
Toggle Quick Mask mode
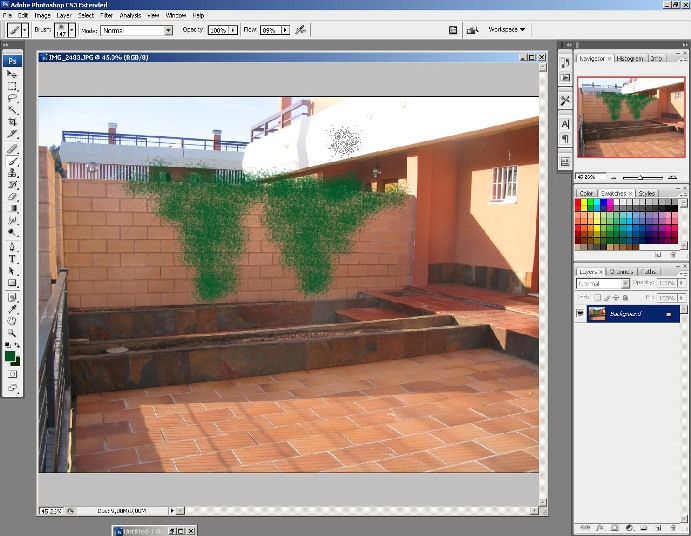point(12,374)
